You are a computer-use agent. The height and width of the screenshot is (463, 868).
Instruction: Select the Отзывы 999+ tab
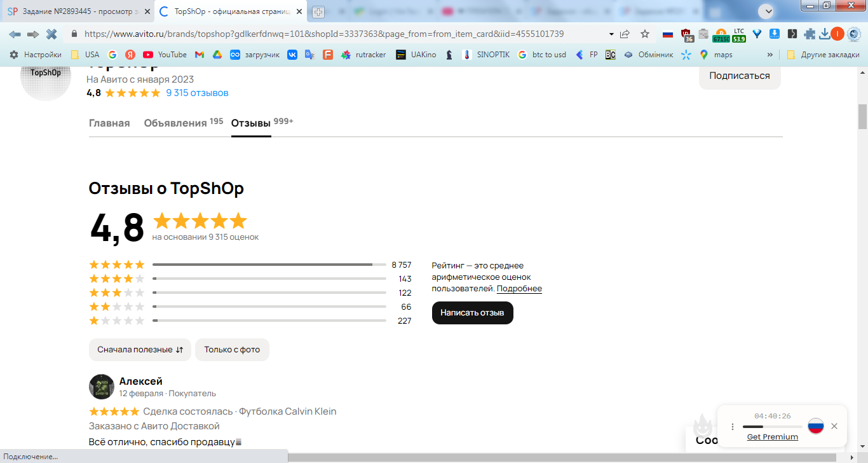[262, 123]
